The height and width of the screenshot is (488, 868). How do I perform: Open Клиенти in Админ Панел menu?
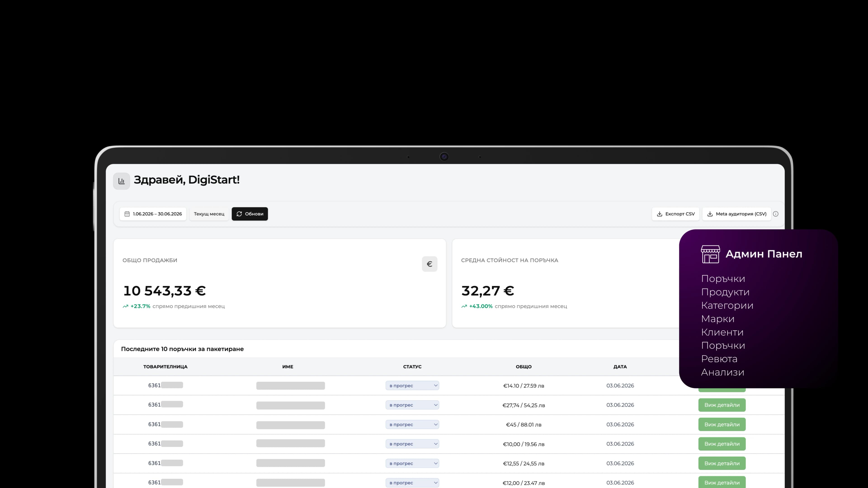click(722, 332)
